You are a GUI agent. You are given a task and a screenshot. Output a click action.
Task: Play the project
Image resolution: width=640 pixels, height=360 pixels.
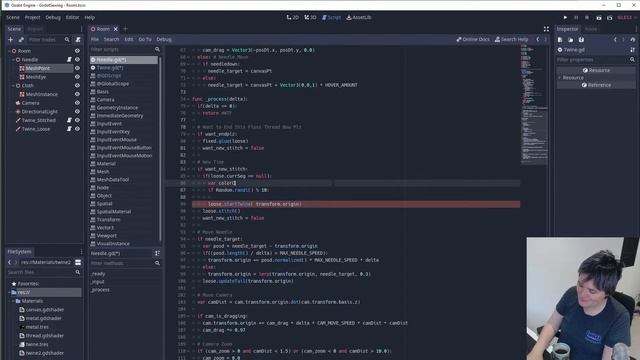click(x=565, y=18)
